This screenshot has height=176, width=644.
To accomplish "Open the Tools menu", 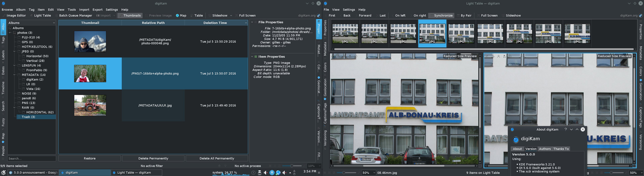I will 71,10.
